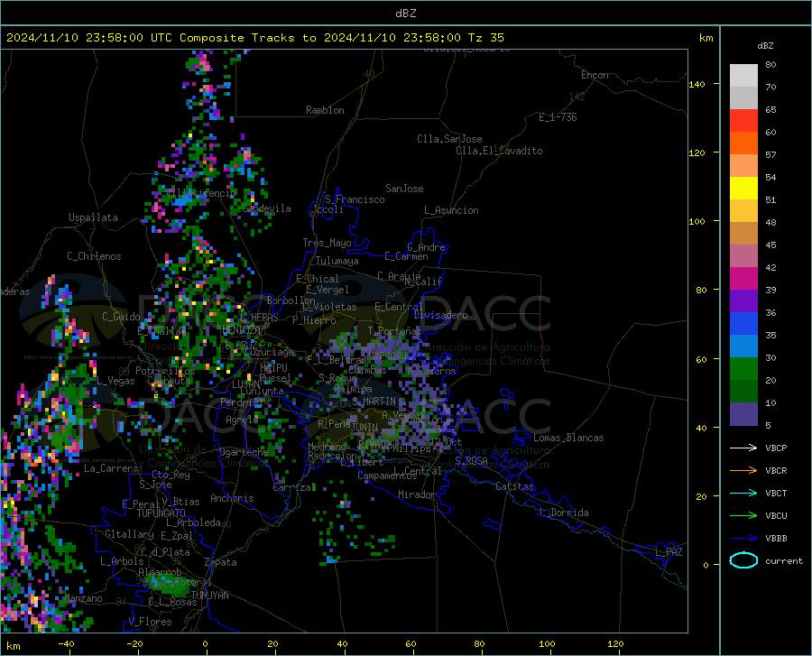
Task: Select the magenta 39 dBZ color swatch
Action: pos(743,279)
